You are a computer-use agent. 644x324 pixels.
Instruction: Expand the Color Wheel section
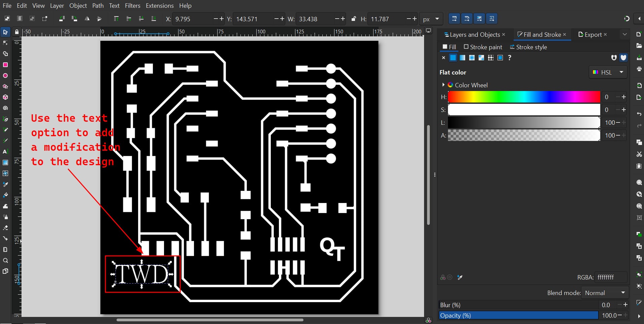click(443, 85)
